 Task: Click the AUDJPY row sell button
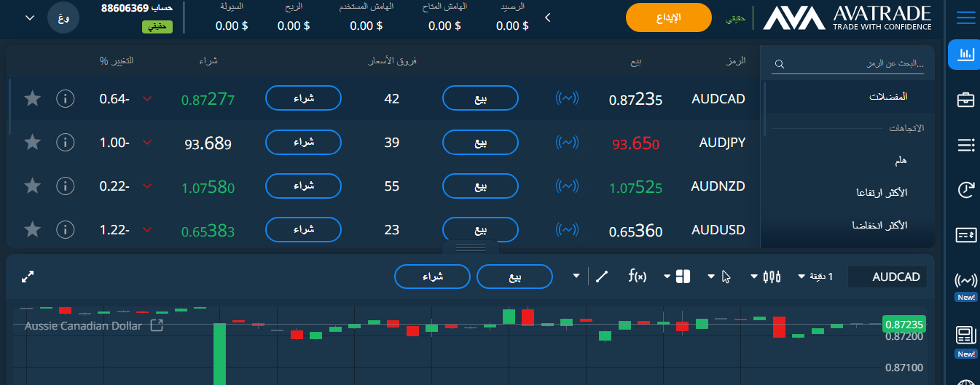pos(480,143)
